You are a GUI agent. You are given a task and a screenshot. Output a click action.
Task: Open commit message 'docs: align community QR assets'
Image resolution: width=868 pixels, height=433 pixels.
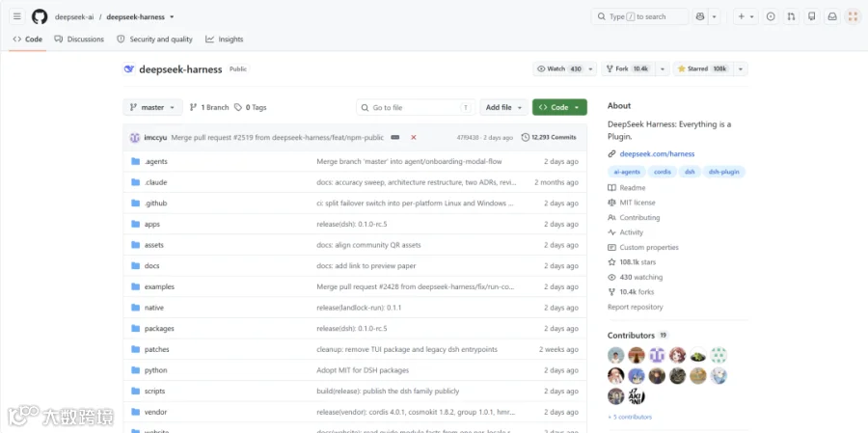[368, 245]
